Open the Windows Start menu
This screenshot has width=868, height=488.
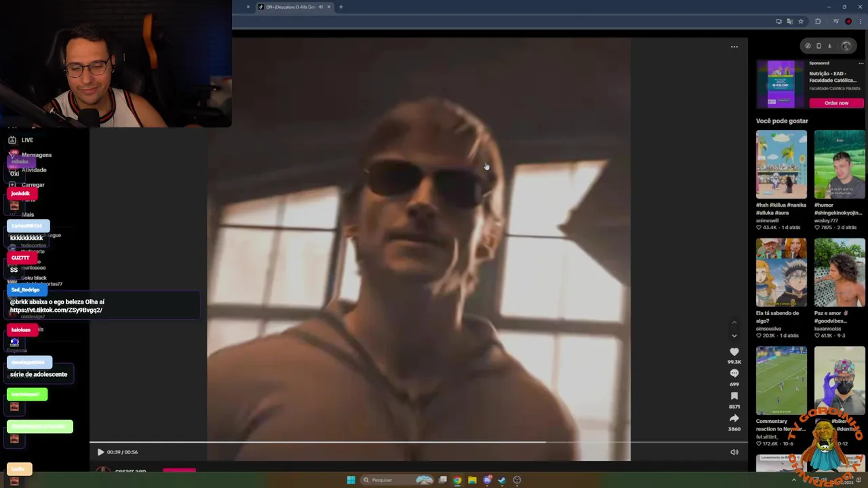[351, 480]
